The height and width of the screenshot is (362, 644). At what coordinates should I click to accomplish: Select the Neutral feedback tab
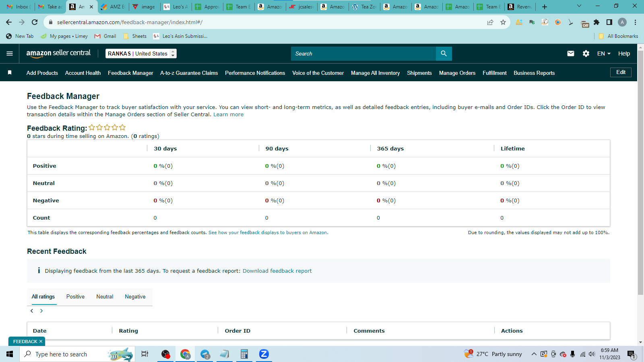[105, 296]
